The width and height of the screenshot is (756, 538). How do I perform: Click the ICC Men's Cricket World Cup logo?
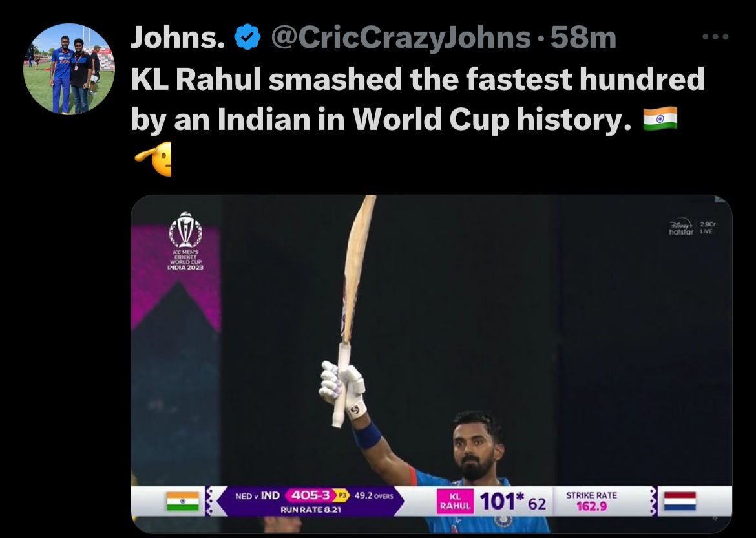click(185, 241)
